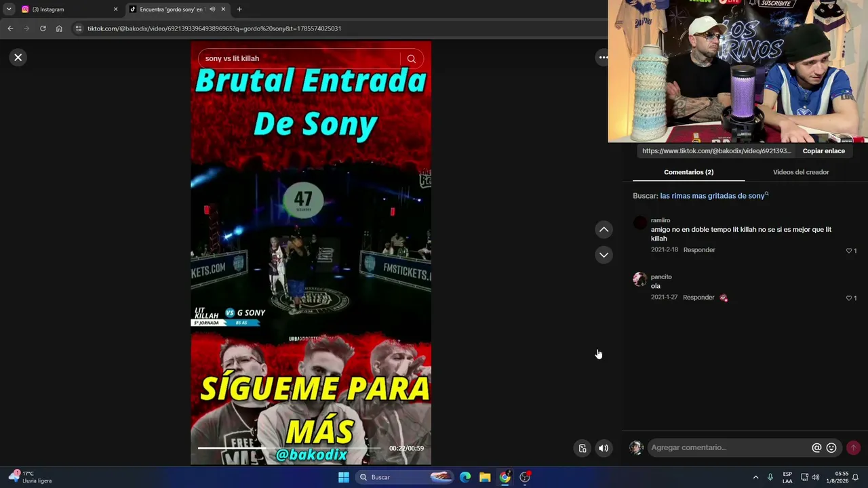Viewport: 868px width, 488px height.
Task: Launch Microsoft Edge from taskbar
Action: 465,477
